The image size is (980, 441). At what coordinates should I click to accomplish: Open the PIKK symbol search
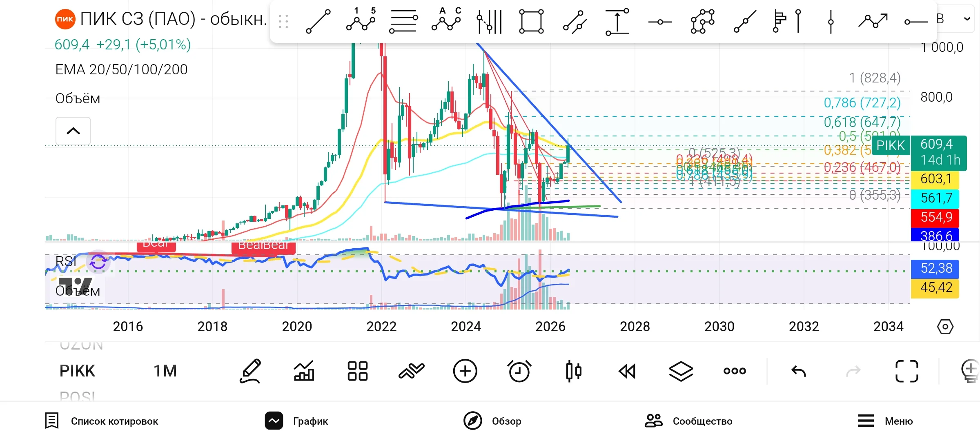pos(77,371)
